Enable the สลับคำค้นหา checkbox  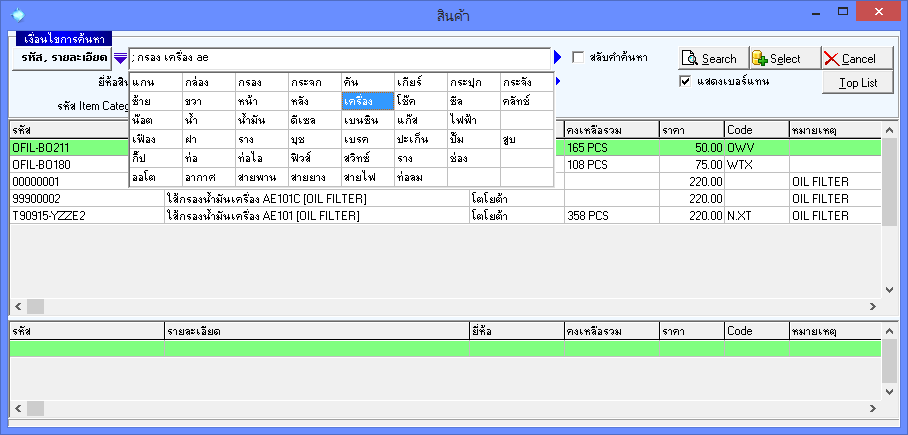pyautogui.click(x=578, y=58)
